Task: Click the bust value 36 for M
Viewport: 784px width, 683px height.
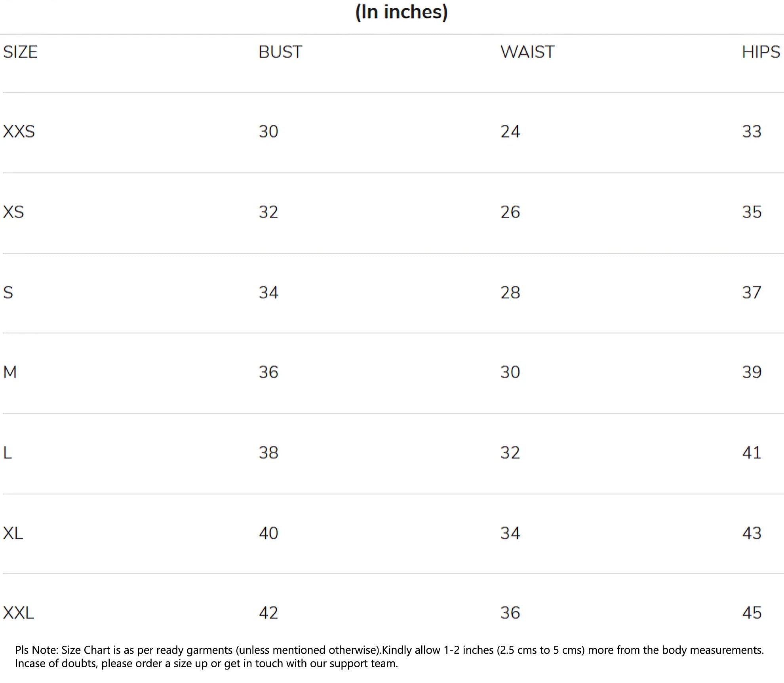Action: (268, 372)
